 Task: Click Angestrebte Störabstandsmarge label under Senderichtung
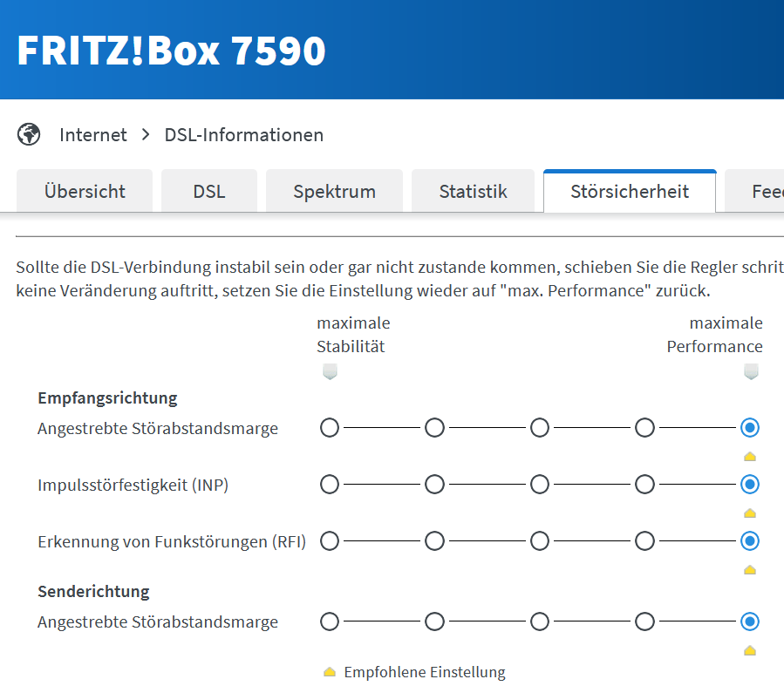158,622
